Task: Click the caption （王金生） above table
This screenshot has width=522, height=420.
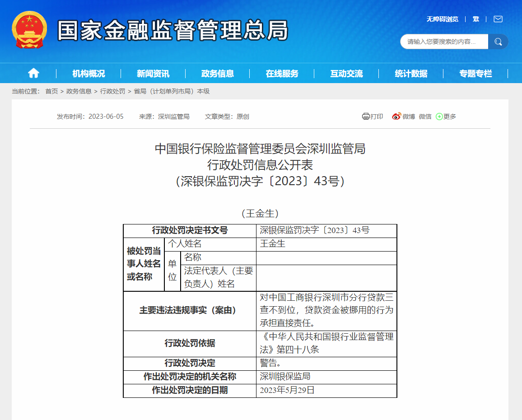Action: click(x=261, y=214)
